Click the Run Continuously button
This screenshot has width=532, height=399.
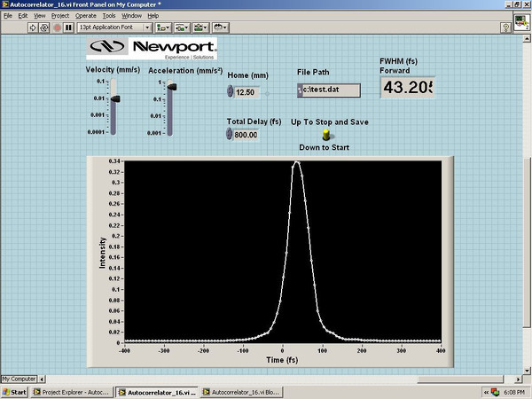point(44,27)
